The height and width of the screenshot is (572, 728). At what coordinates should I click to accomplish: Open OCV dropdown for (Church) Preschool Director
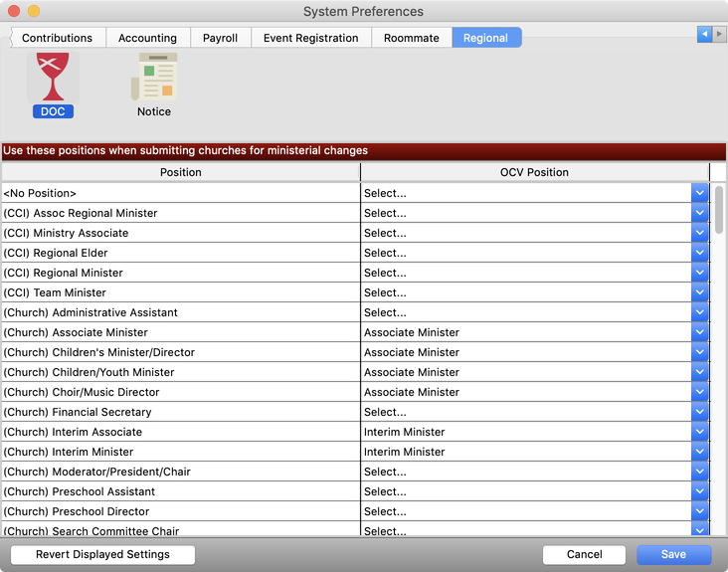coord(700,511)
